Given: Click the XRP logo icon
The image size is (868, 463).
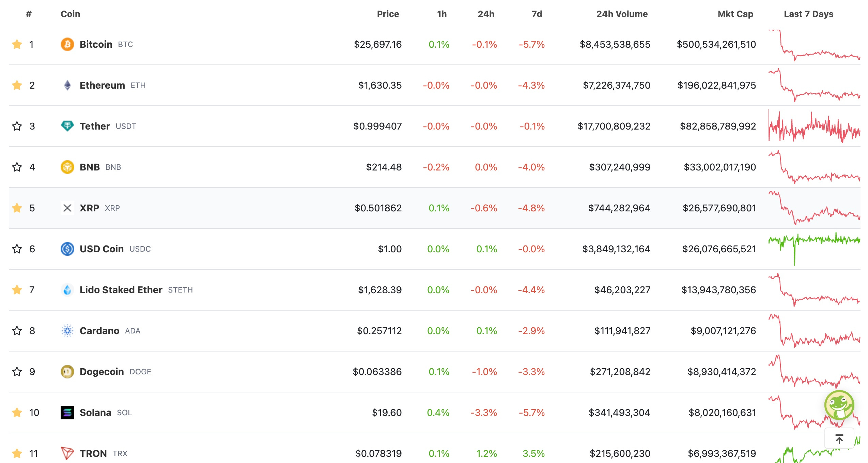Looking at the screenshot, I should point(67,208).
